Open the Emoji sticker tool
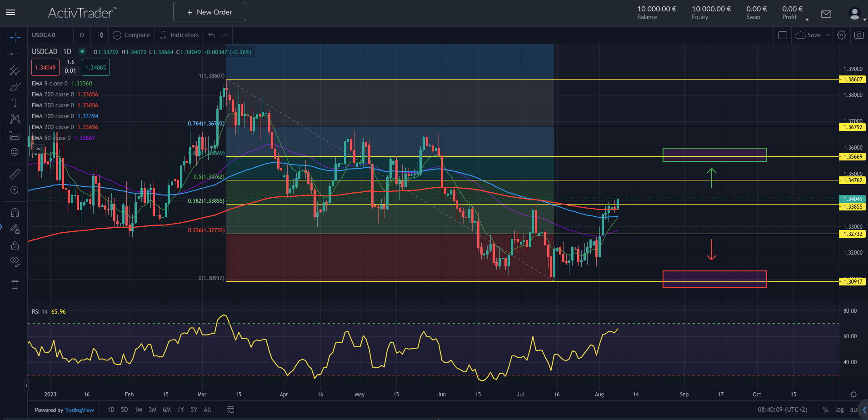This screenshot has width=868, height=420. point(15,152)
